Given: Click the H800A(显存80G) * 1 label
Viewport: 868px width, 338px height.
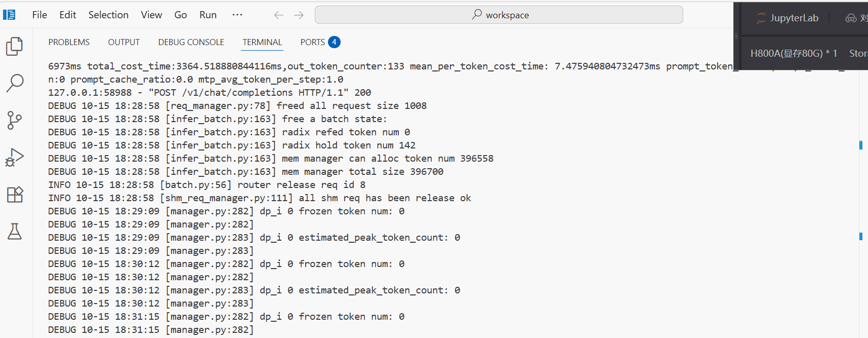Looking at the screenshot, I should click(793, 53).
